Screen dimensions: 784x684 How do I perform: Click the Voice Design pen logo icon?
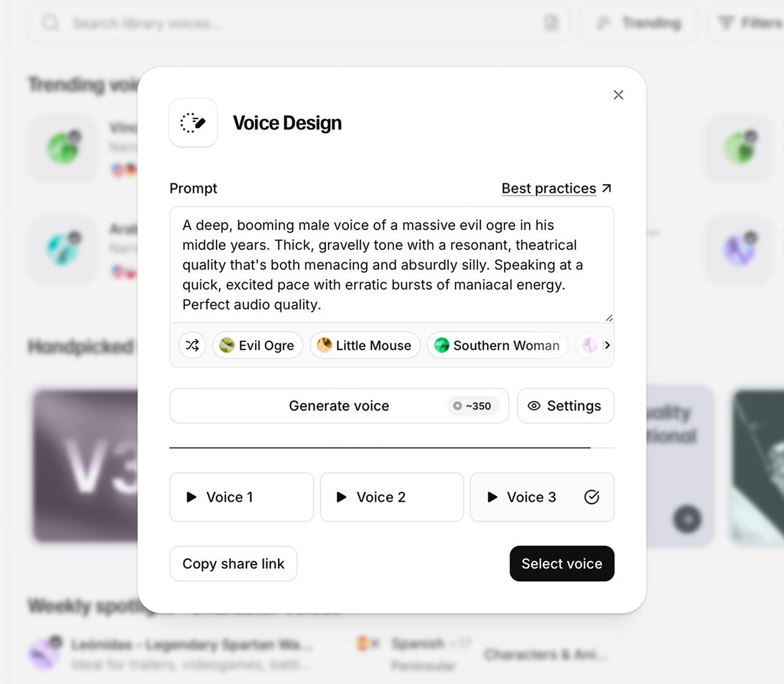coord(194,122)
